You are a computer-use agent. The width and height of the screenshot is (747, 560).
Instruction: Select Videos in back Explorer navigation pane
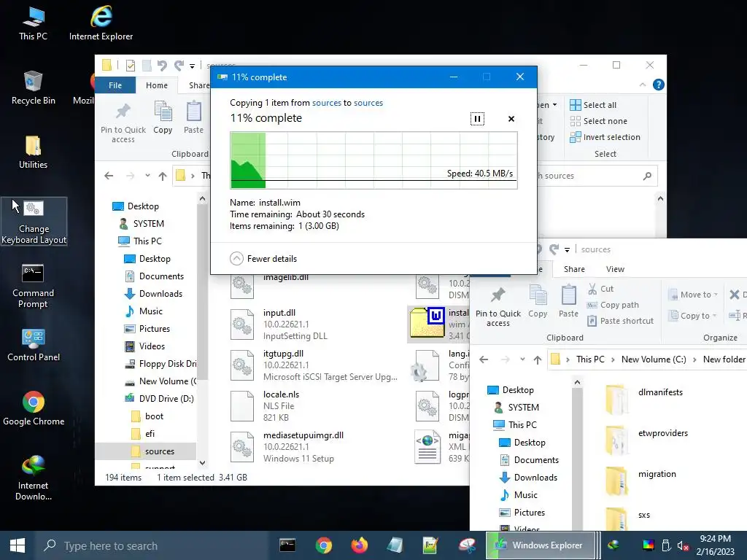coord(145,346)
